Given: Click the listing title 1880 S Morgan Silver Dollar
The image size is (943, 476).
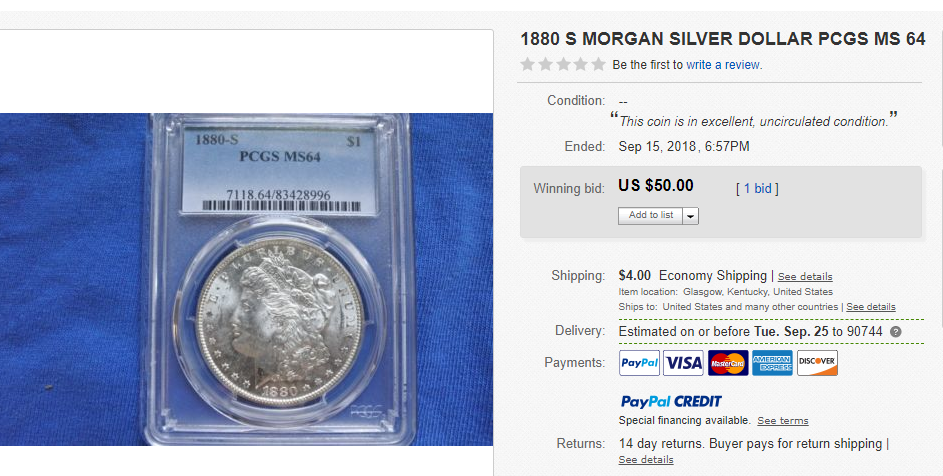Looking at the screenshot, I should tap(722, 39).
